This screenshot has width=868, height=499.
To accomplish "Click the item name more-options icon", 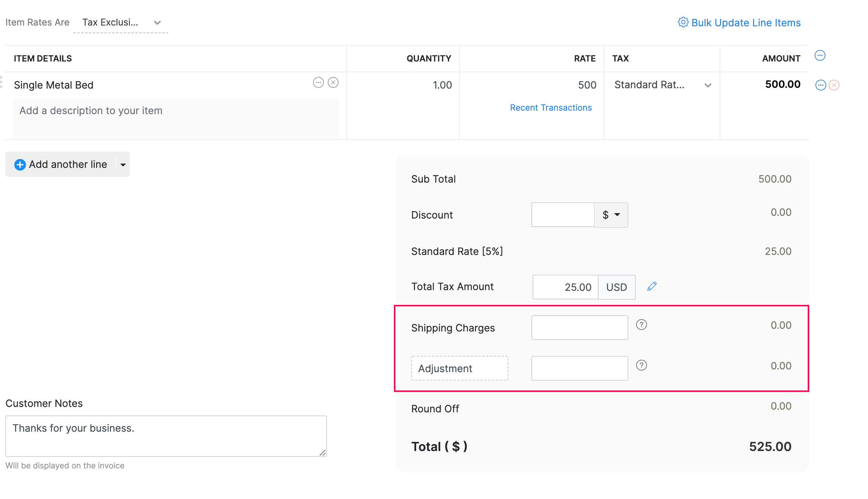I will 318,82.
